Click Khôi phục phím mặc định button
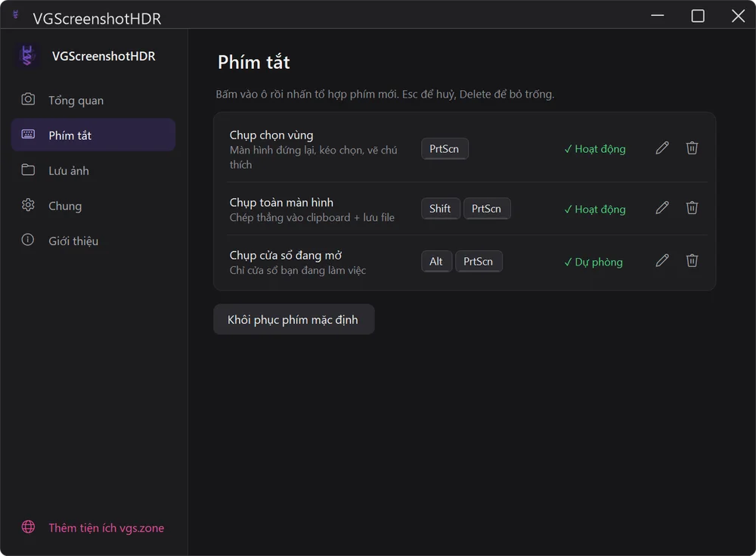 pyautogui.click(x=293, y=319)
